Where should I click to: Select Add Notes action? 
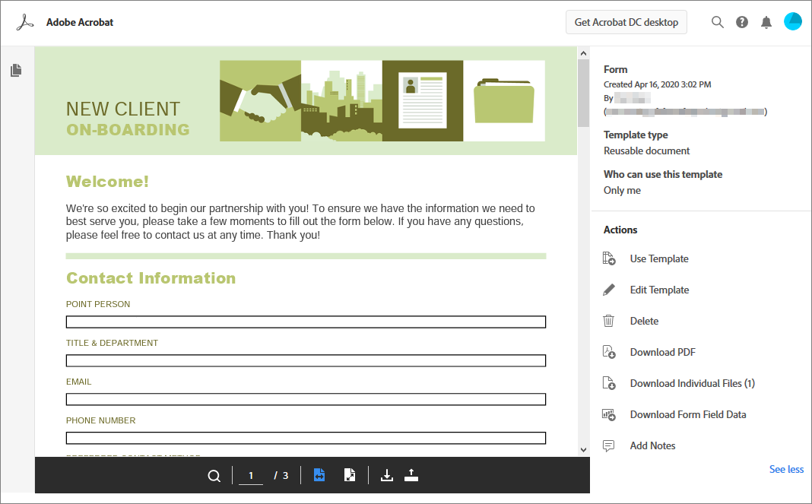pos(652,445)
